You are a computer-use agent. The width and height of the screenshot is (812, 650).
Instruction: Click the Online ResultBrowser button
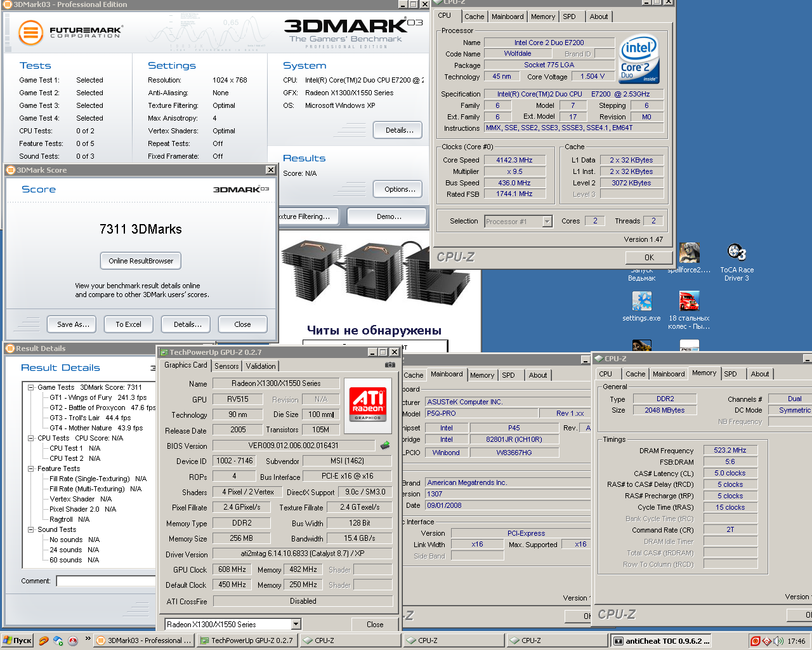[141, 261]
